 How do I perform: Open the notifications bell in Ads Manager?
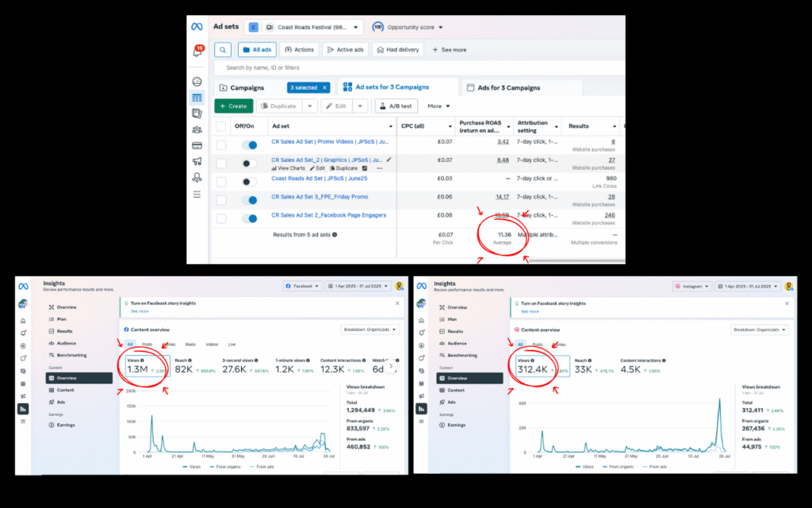click(x=197, y=52)
